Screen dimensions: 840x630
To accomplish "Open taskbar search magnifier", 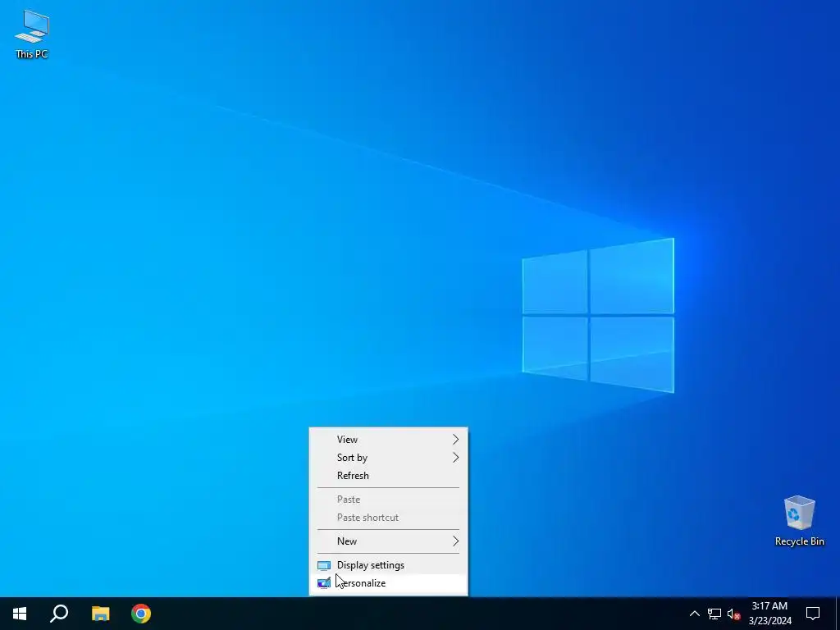I will coord(59,614).
